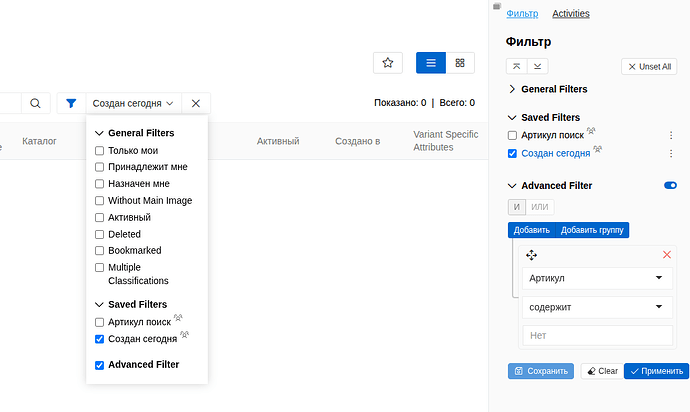Open three-dot menu for Создан сегодня
The width and height of the screenshot is (690, 412).
tap(671, 154)
